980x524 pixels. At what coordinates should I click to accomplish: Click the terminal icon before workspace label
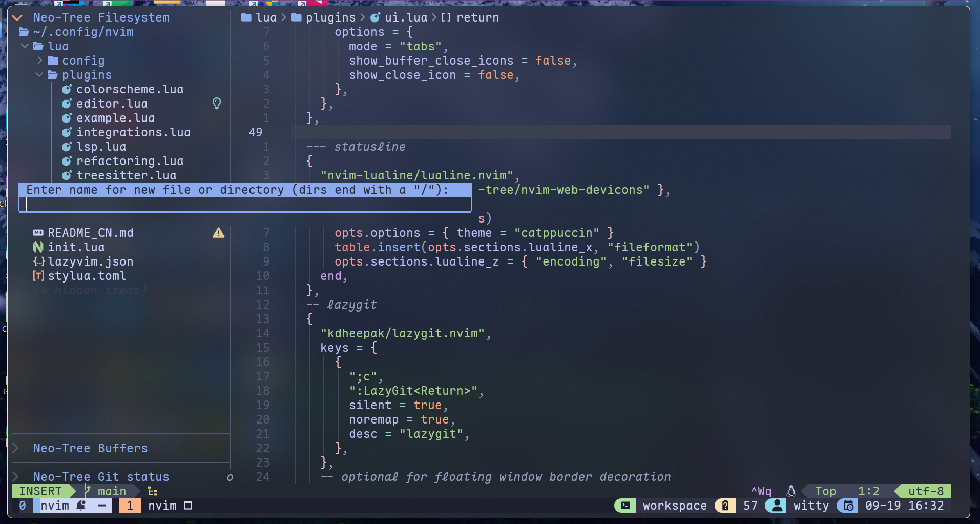click(x=625, y=506)
